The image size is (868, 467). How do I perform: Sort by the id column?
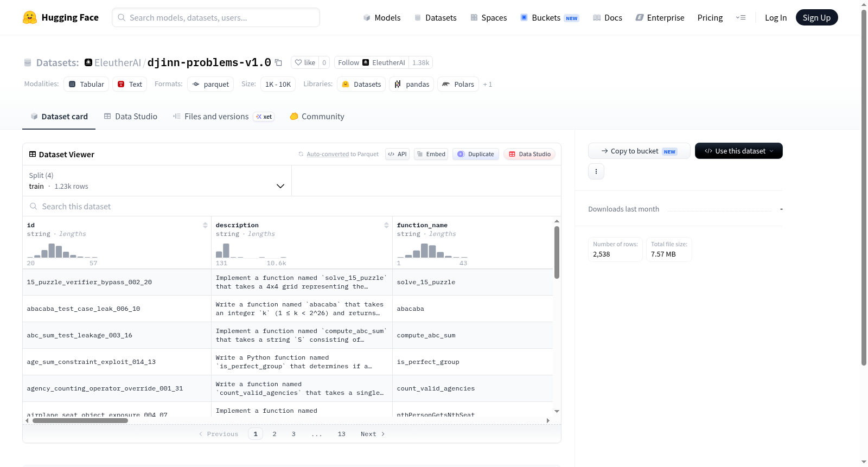pos(205,225)
